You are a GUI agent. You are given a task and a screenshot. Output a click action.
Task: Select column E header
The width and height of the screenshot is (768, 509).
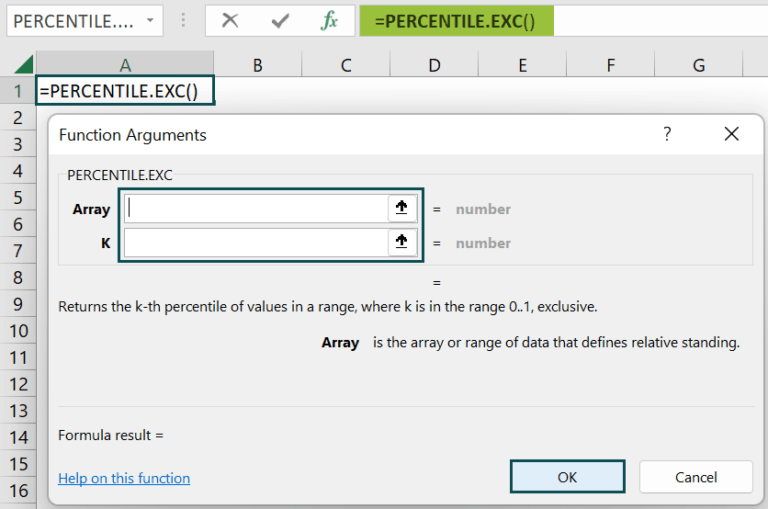click(522, 64)
